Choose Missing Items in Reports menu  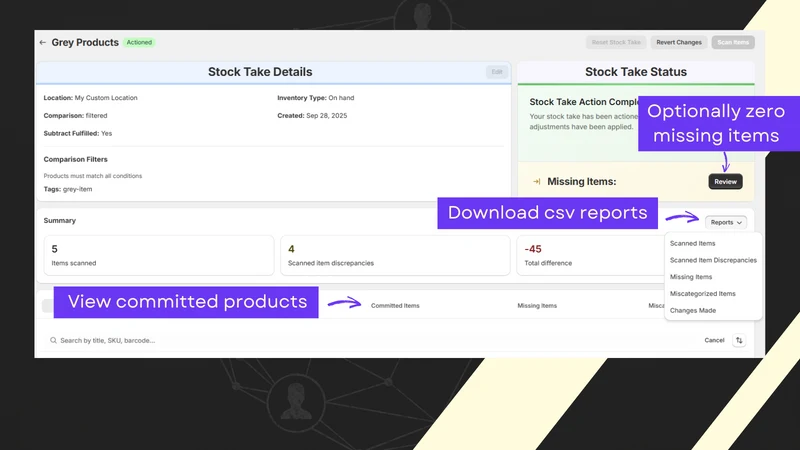(691, 277)
